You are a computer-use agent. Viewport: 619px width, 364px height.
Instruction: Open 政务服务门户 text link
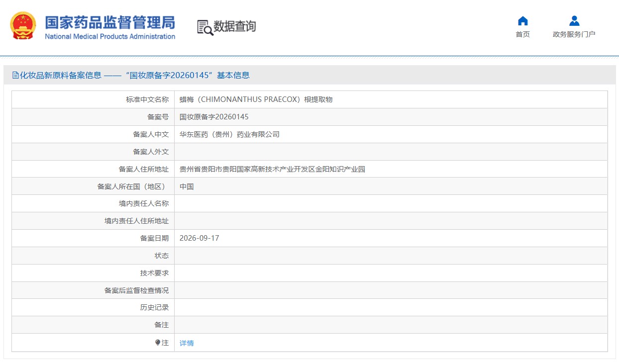pos(574,34)
